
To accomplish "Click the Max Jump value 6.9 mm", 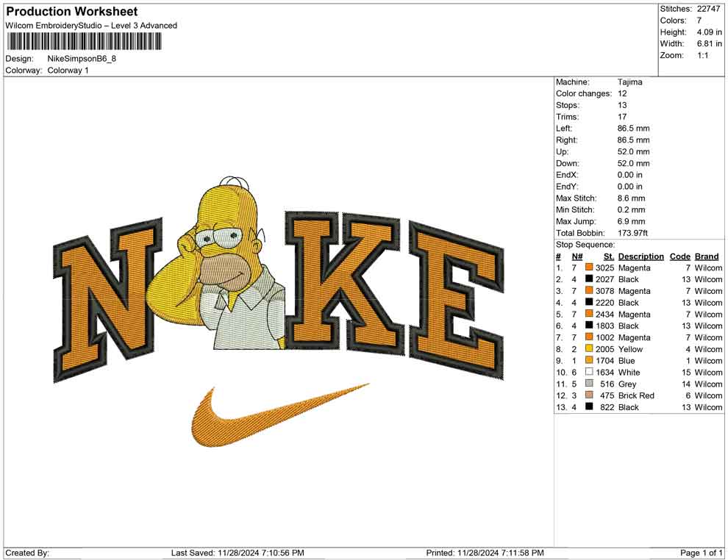I will click(631, 221).
